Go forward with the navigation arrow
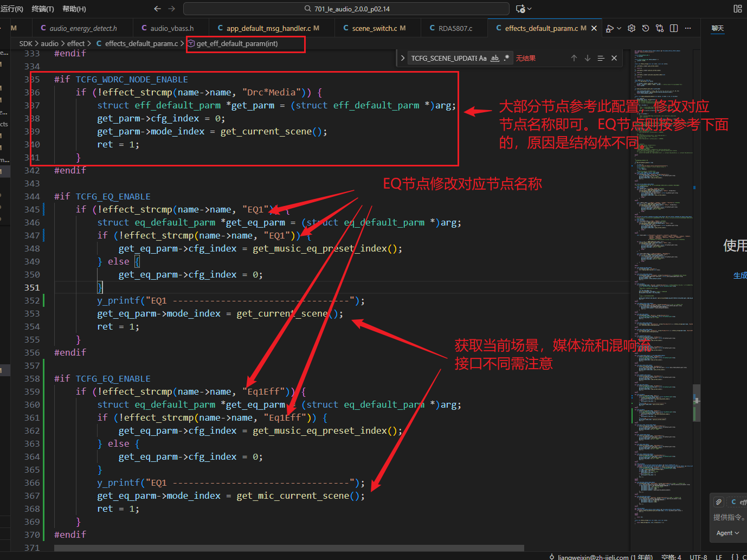The height and width of the screenshot is (560, 747). pyautogui.click(x=171, y=9)
